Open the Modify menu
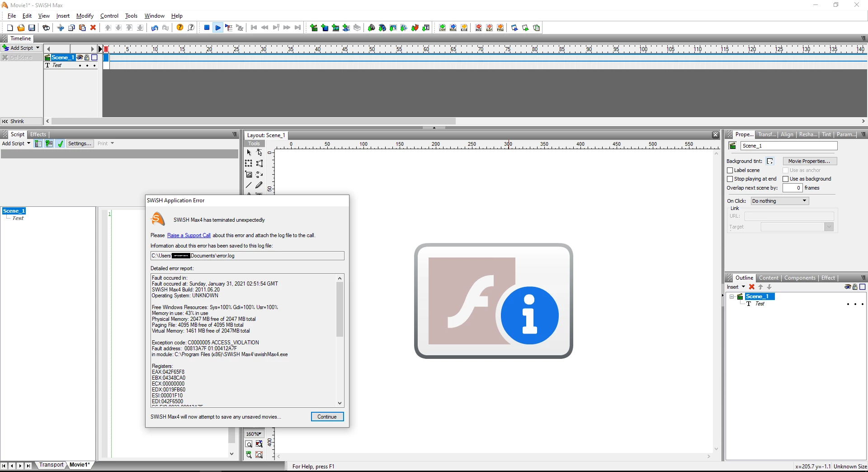Image resolution: width=868 pixels, height=472 pixels. 85,16
